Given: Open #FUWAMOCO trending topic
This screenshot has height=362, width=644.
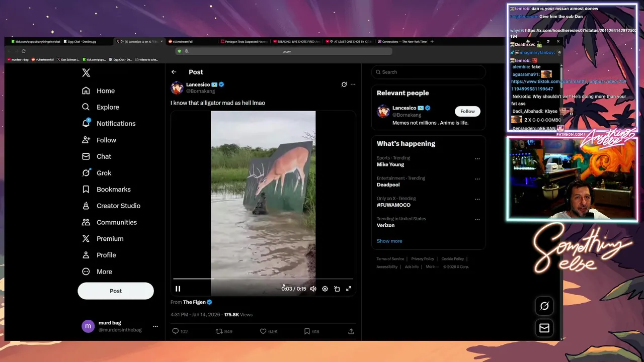Looking at the screenshot, I should [393, 205].
